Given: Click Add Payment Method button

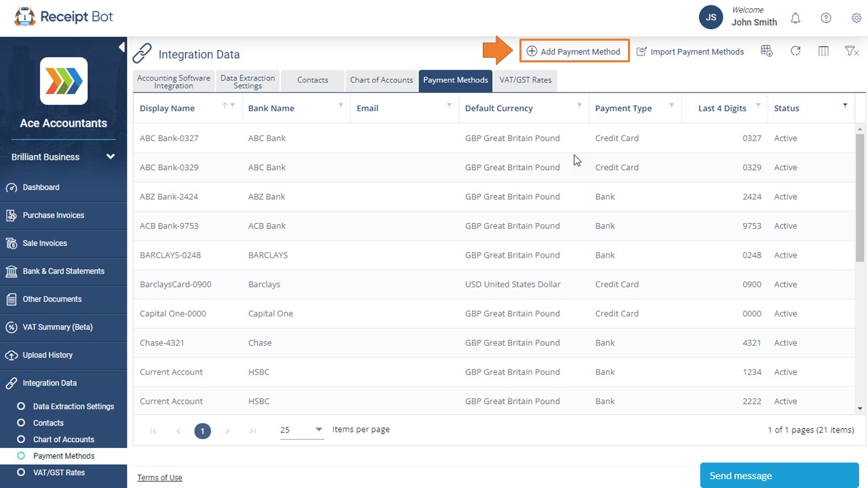Looking at the screenshot, I should tap(574, 52).
